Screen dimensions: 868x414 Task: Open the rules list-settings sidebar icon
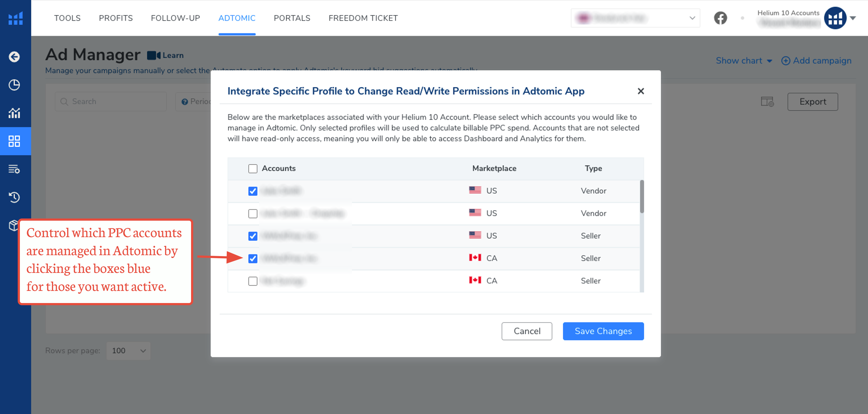click(14, 169)
